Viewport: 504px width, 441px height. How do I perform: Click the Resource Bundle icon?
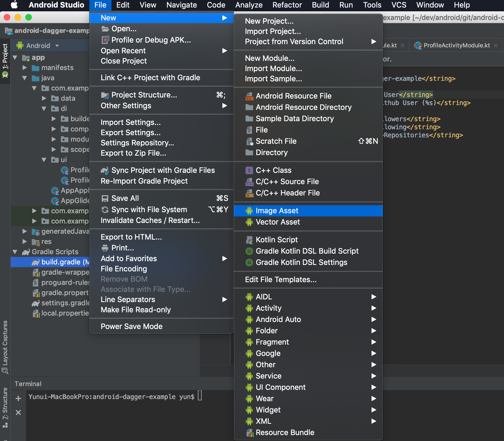pyautogui.click(x=250, y=433)
